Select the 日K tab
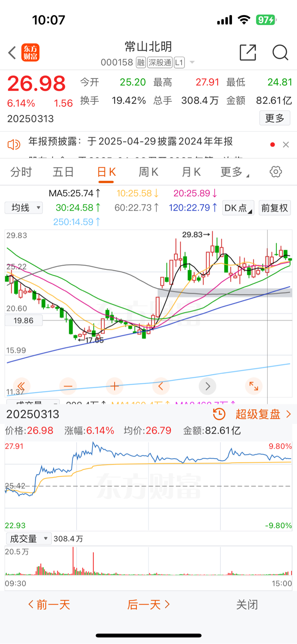Screen dimensions: 297x644 point(106,172)
